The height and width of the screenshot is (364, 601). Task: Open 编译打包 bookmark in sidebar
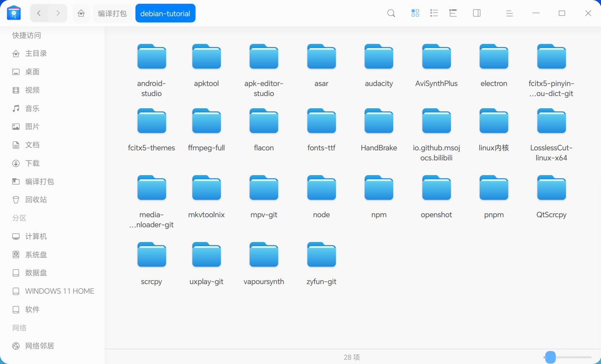52,182
